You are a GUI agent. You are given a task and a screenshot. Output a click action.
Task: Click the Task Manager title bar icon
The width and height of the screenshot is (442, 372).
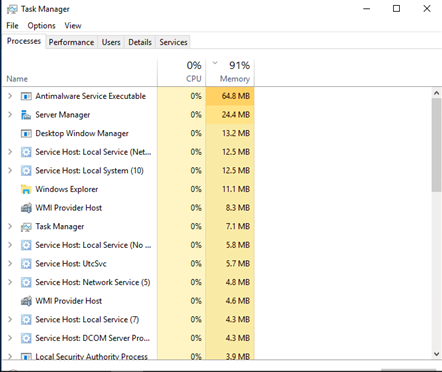(12, 9)
